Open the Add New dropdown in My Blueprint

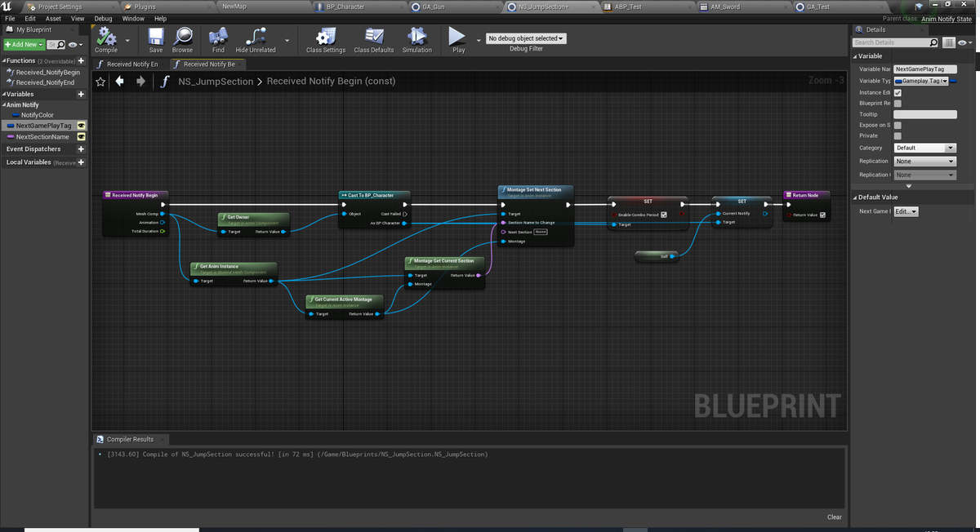(x=24, y=44)
